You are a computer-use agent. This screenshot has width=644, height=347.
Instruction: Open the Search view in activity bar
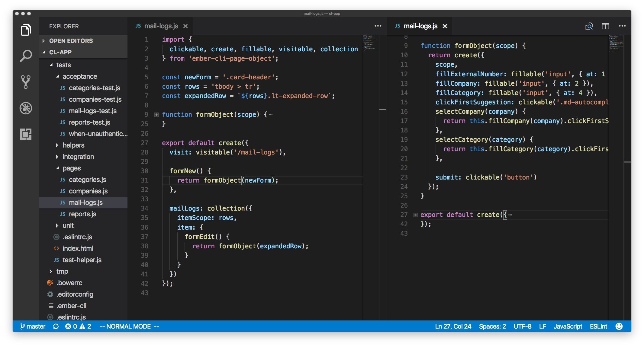click(26, 56)
